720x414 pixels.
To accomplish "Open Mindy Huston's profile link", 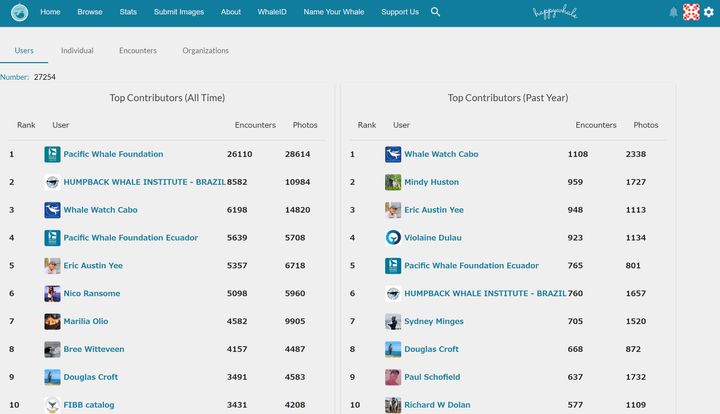I will 432,182.
